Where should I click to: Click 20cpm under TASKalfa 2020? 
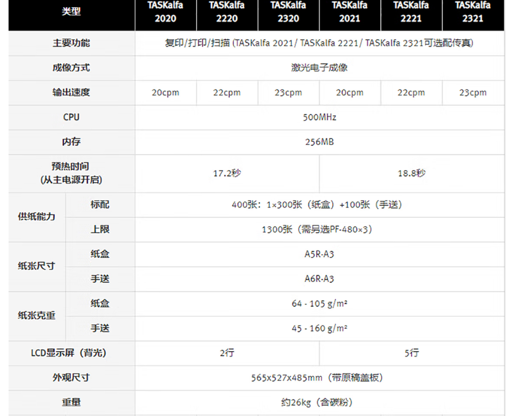point(165,93)
